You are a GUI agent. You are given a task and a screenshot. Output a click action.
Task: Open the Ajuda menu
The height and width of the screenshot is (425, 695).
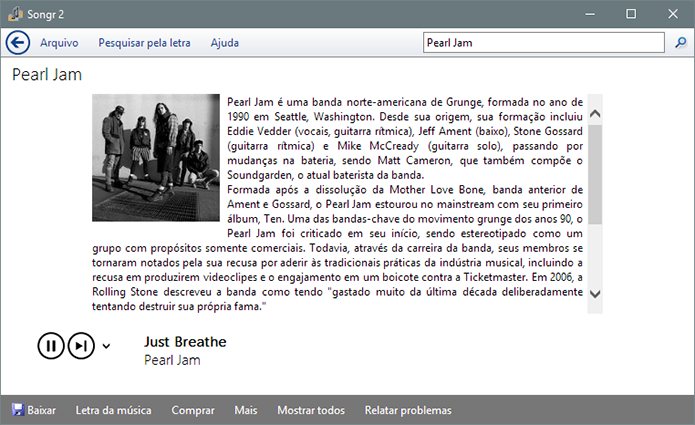click(x=225, y=43)
